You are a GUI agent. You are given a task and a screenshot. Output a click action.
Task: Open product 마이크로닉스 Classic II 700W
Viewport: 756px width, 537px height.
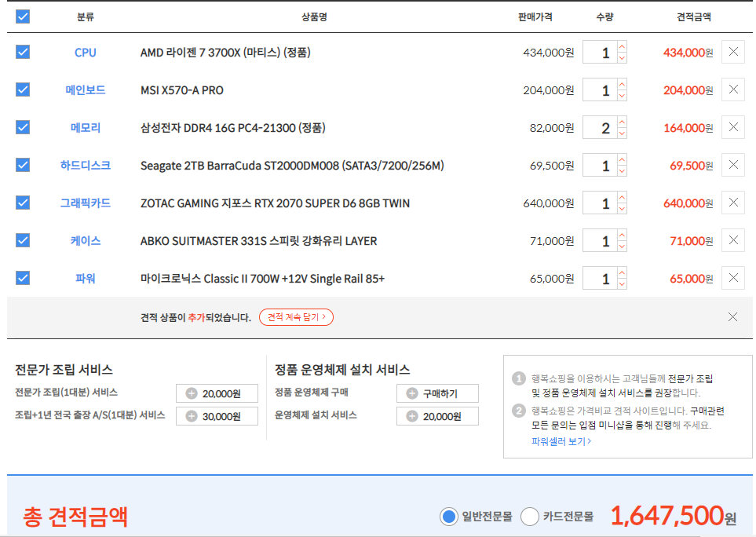click(x=262, y=278)
